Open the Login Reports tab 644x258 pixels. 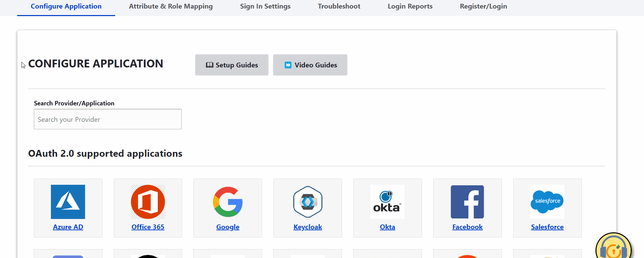[410, 7]
